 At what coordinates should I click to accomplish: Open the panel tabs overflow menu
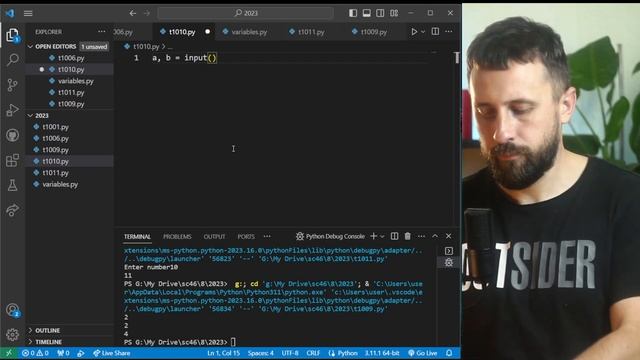(x=267, y=236)
